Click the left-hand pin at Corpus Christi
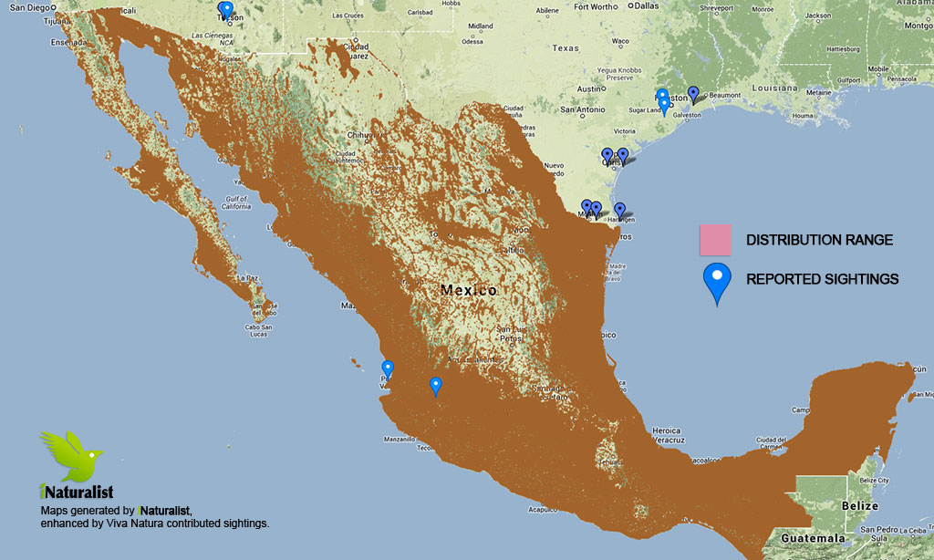 607,155
